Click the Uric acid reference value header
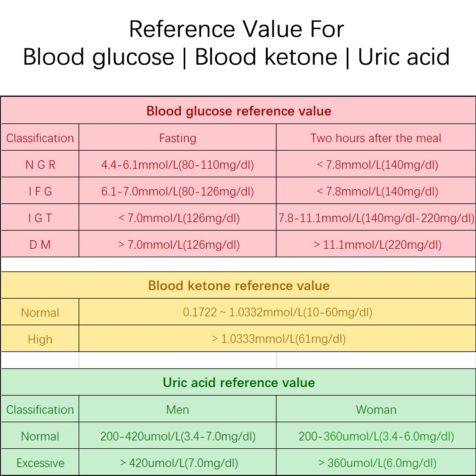This screenshot has width=476, height=476. click(x=238, y=382)
